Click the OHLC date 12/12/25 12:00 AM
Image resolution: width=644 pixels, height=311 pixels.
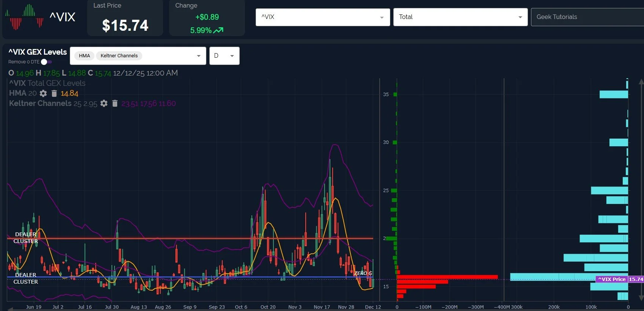tap(145, 73)
